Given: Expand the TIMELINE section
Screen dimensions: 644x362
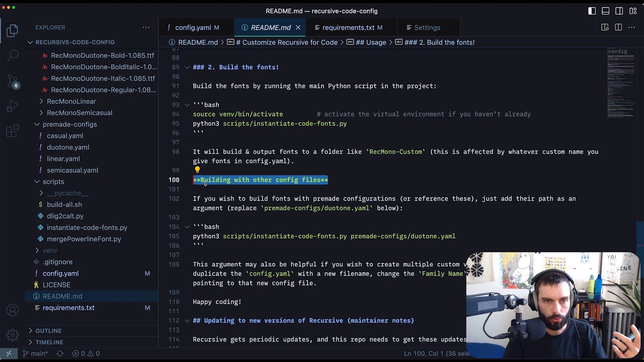Looking at the screenshot, I should tap(49, 342).
